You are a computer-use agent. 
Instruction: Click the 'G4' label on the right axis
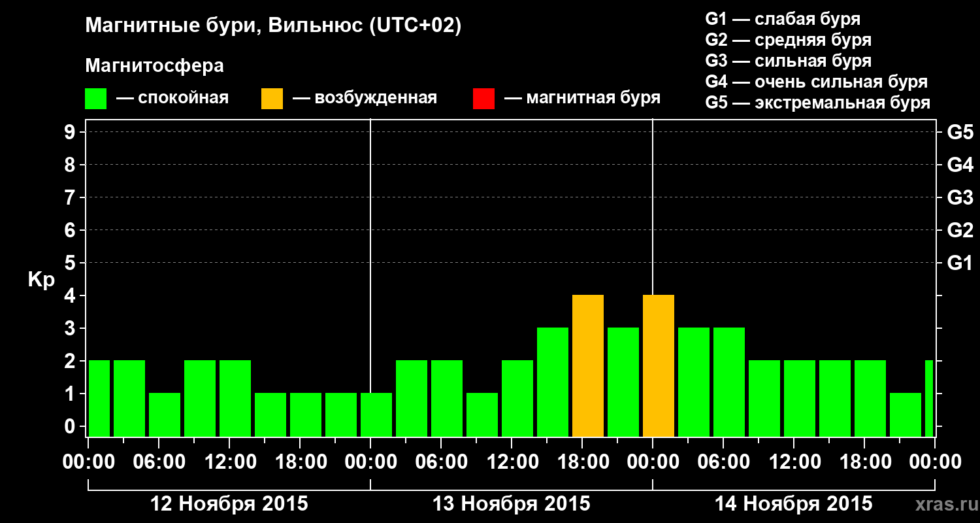point(960,165)
